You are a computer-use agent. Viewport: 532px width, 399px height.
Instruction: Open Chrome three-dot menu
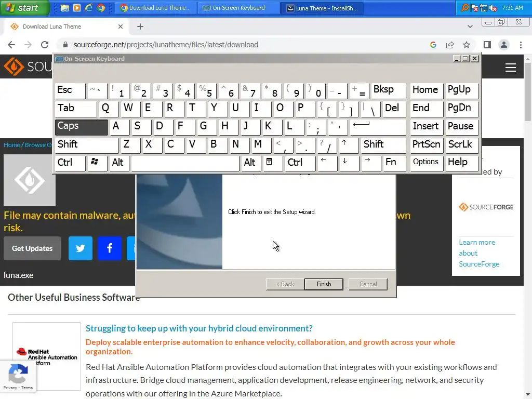(x=521, y=45)
